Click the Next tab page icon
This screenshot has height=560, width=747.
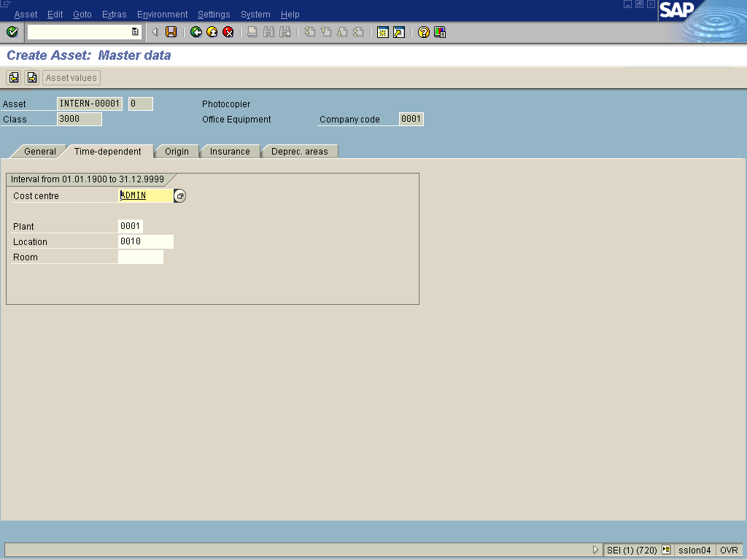click(x=31, y=78)
